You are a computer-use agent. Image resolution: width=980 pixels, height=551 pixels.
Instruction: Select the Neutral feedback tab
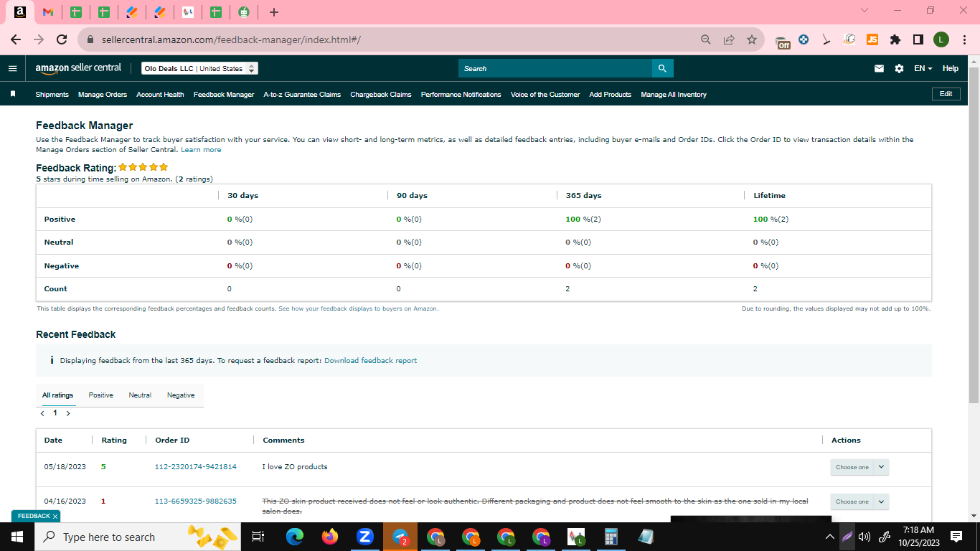click(140, 395)
